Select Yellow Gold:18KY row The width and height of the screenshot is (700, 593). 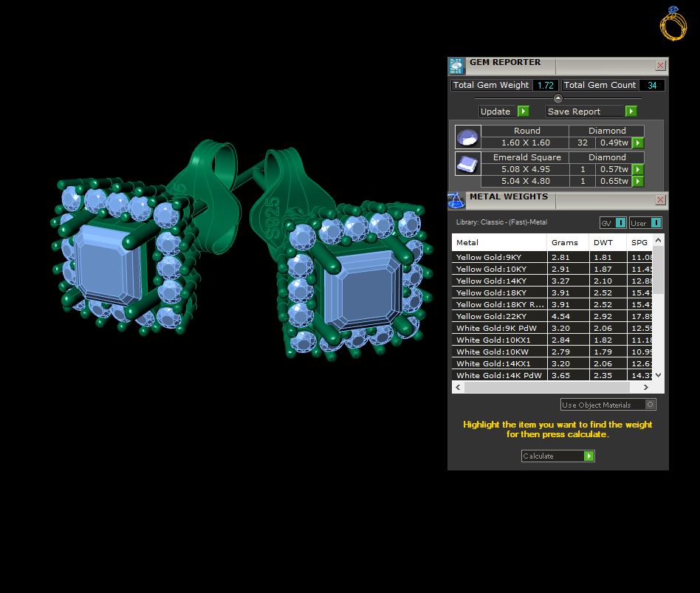point(552,292)
